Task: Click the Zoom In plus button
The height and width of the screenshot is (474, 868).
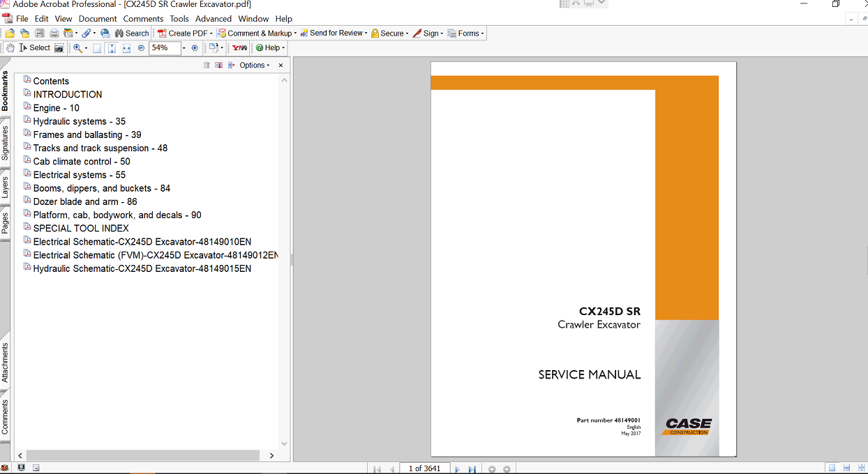Action: pyautogui.click(x=195, y=48)
